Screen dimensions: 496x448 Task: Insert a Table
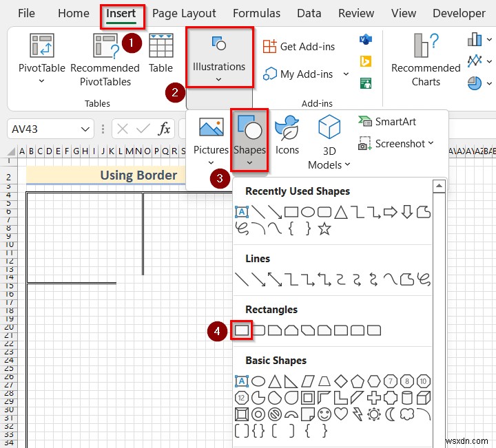tap(161, 53)
